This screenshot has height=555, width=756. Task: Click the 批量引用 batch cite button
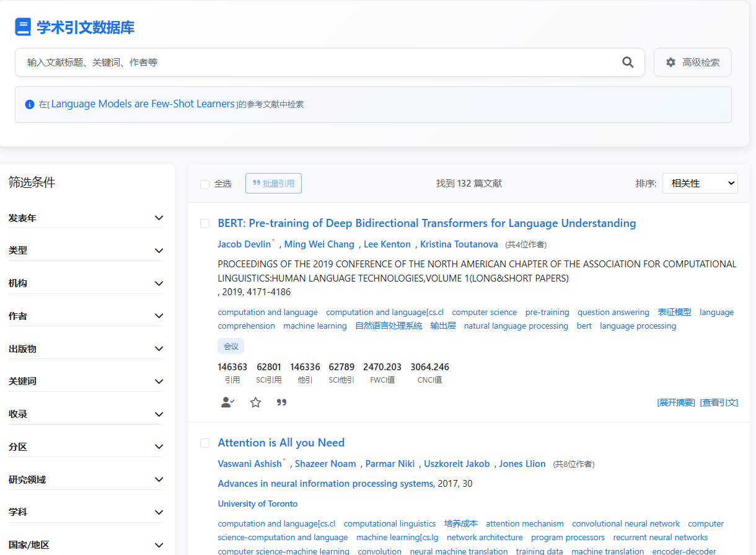tap(273, 183)
